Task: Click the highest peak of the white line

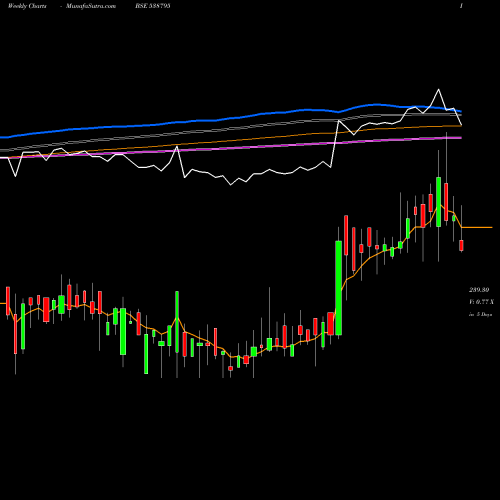Action: coord(438,89)
